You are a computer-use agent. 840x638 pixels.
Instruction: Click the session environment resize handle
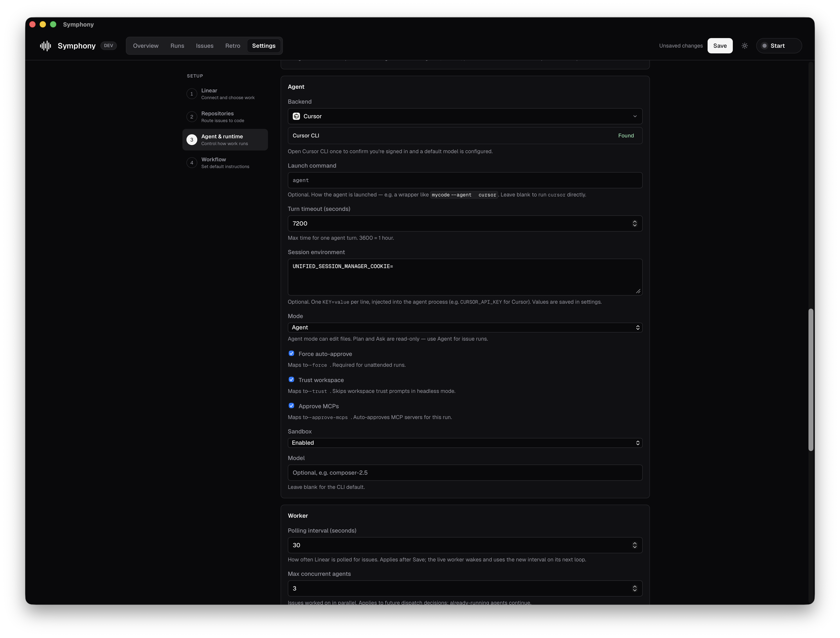(638, 291)
